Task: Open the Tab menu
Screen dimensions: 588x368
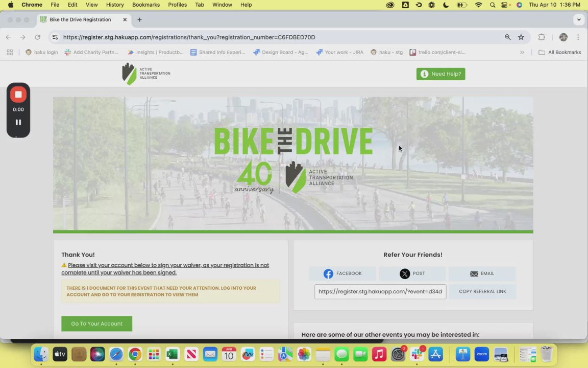Action: [x=200, y=5]
